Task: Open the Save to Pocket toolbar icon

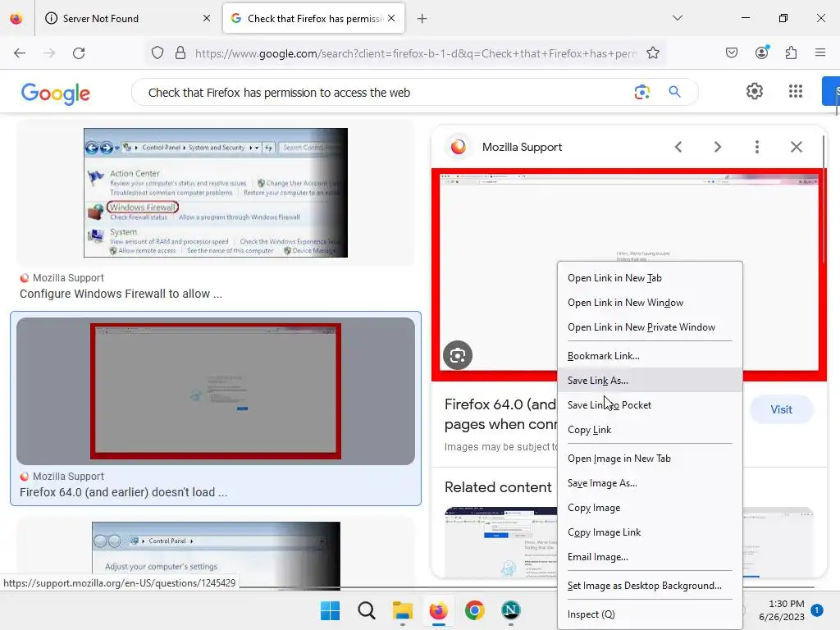Action: pyautogui.click(x=732, y=52)
